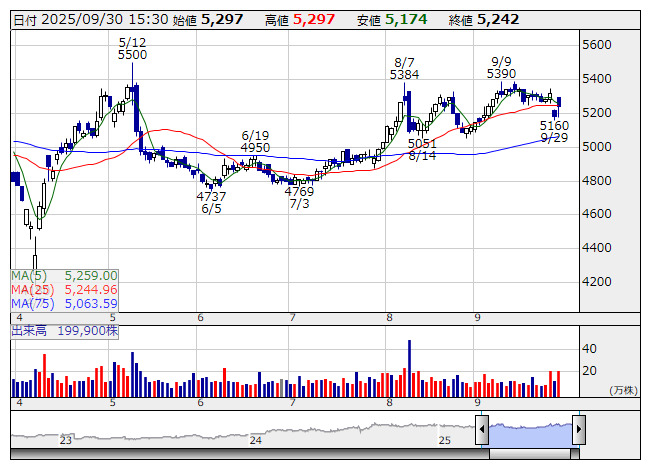
Task: Click year 23 in the overview strip
Action: coord(66,440)
